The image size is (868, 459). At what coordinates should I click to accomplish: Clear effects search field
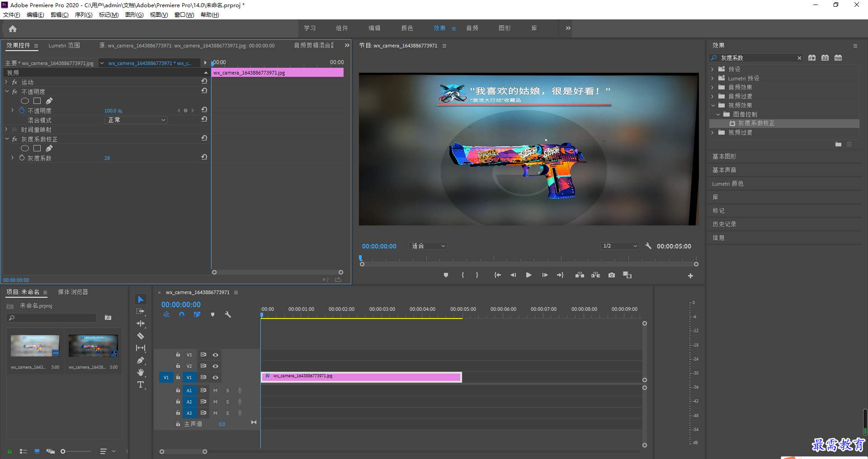tap(799, 58)
